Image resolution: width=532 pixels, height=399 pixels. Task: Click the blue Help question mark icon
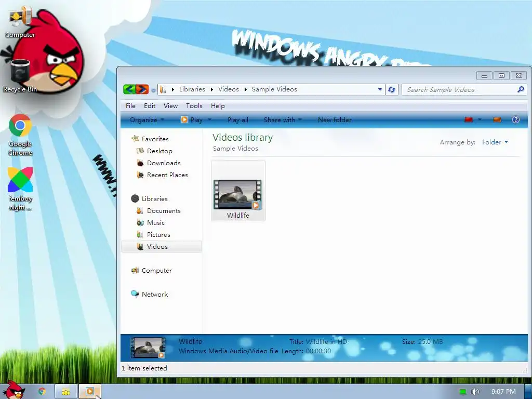click(516, 119)
